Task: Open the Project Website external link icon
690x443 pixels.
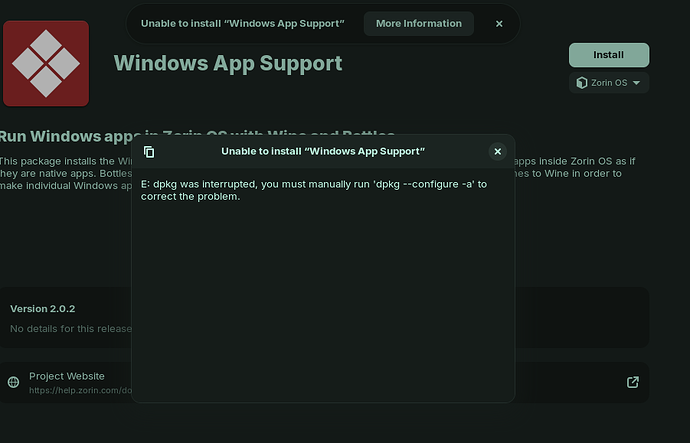Action: [x=632, y=382]
